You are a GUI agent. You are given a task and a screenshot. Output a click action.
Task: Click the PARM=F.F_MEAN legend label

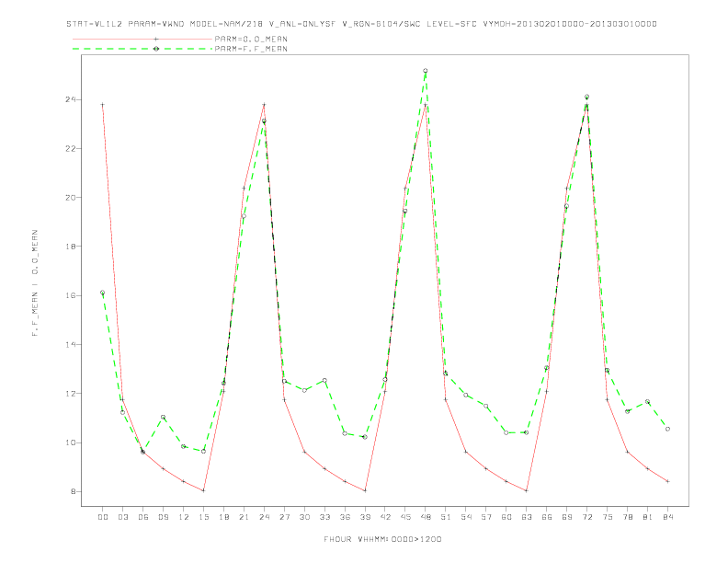[251, 49]
